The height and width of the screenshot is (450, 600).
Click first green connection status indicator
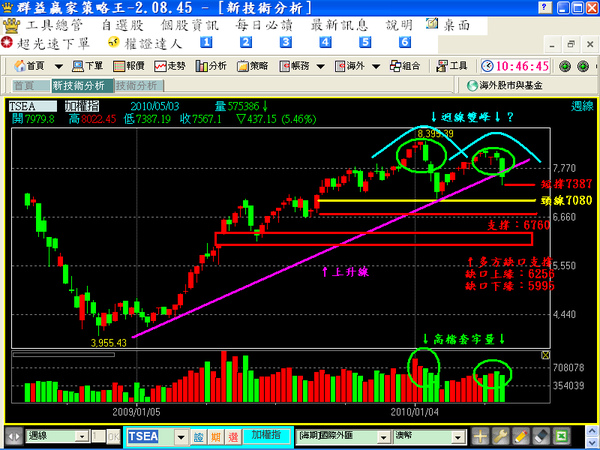click(565, 66)
